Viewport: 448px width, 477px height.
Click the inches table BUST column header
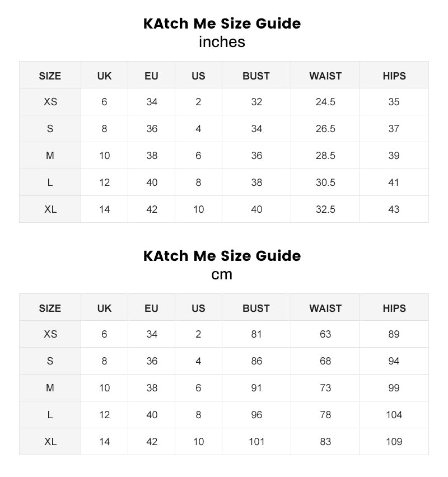coord(256,76)
